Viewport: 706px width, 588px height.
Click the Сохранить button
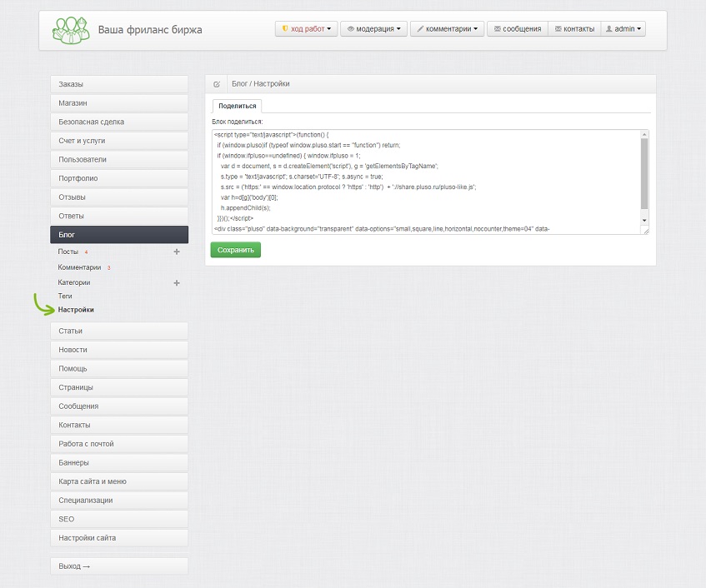coord(236,250)
